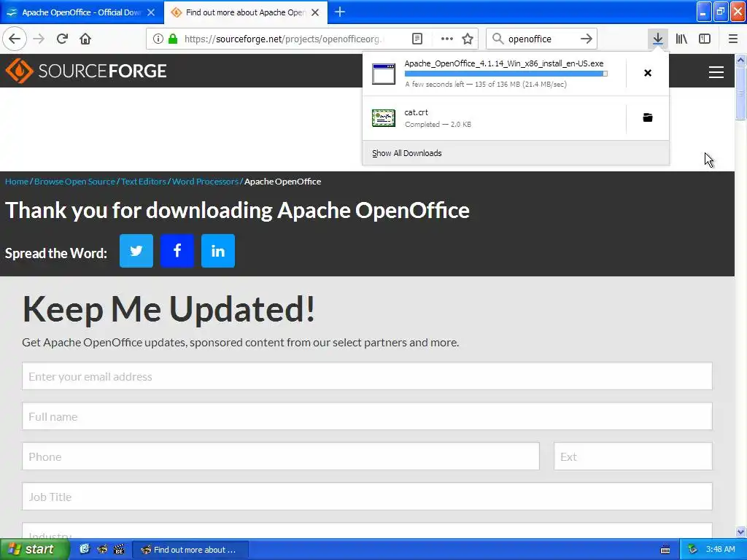
Task: Click the cat.crt certificate file icon
Action: click(x=384, y=118)
